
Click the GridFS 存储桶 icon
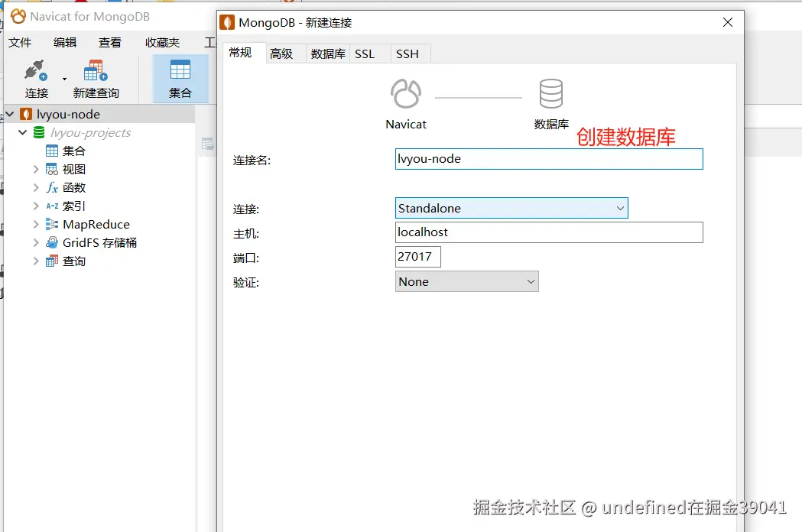(x=52, y=243)
